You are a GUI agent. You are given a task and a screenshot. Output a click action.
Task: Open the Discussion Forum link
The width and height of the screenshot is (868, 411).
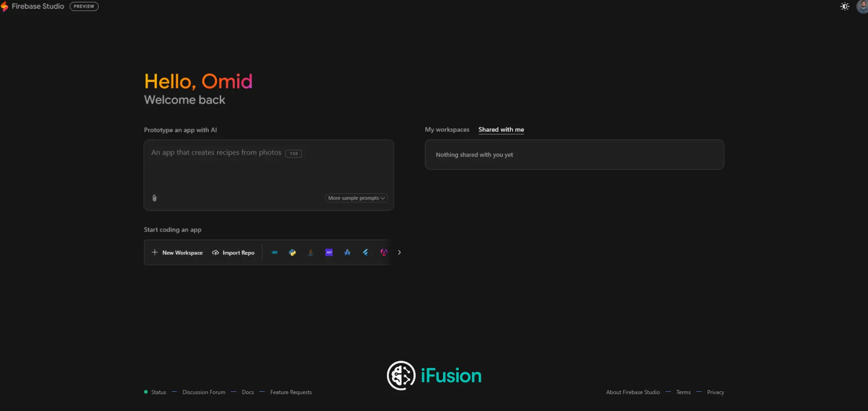click(204, 392)
